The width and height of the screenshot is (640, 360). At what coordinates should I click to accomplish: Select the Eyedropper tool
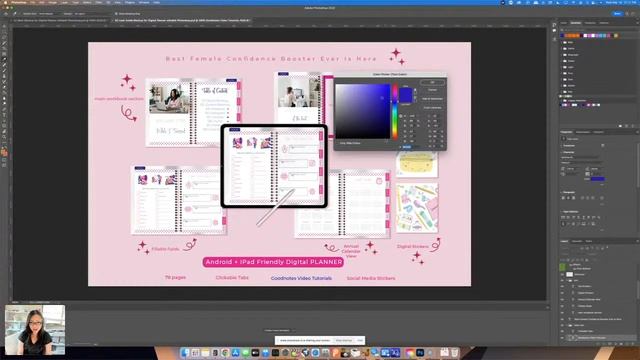pos(4,60)
